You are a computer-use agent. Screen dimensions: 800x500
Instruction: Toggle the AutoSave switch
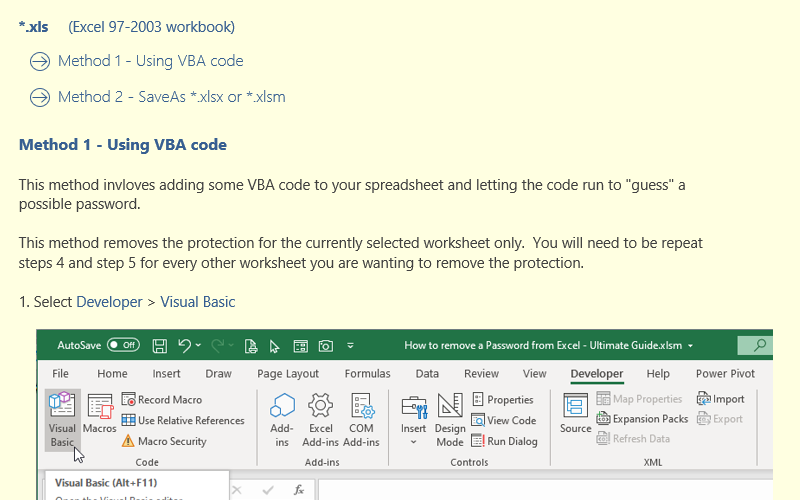[123, 345]
